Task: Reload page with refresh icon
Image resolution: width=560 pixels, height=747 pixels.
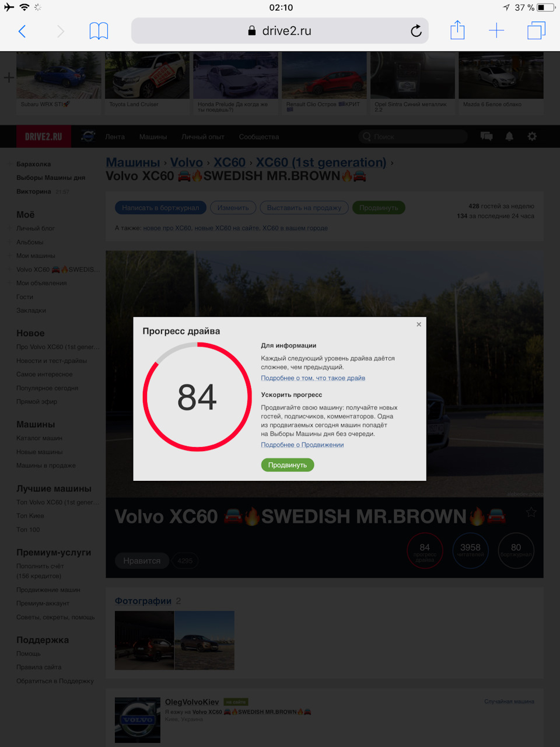Action: click(x=416, y=31)
